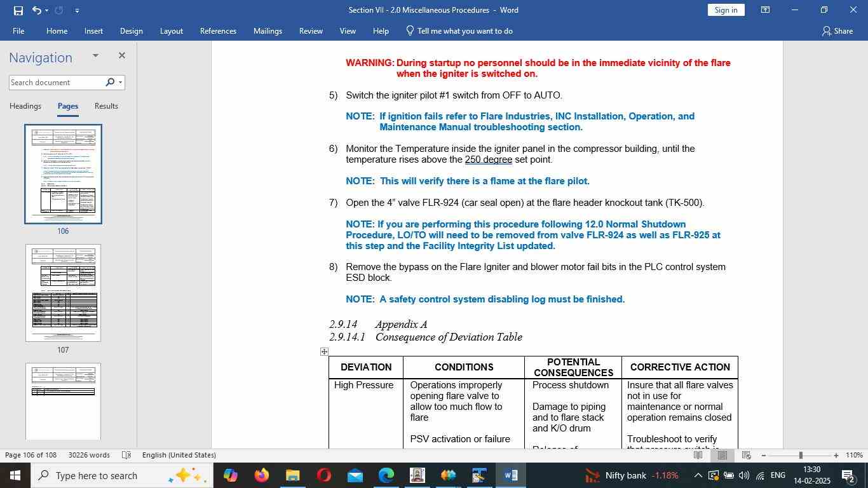The width and height of the screenshot is (868, 488).
Task: Open Navigation pane task options dropdown
Action: click(95, 56)
